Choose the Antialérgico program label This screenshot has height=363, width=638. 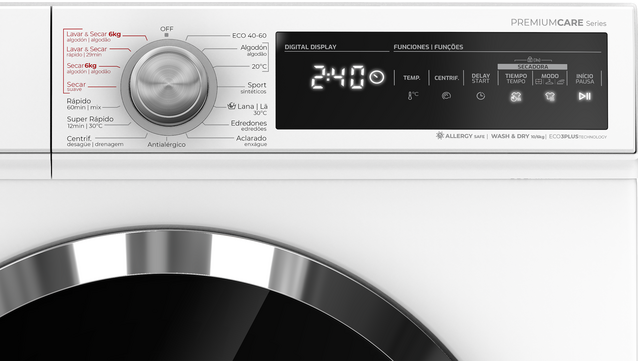coord(166,144)
